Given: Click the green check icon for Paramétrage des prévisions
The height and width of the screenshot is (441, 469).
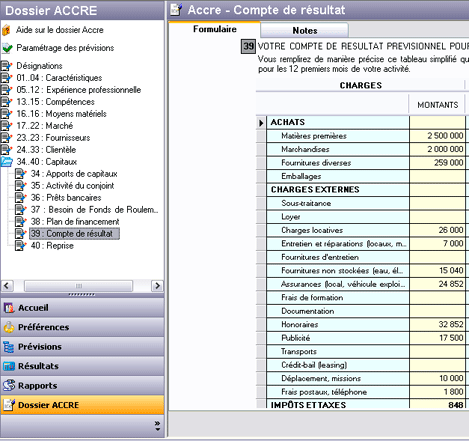Looking at the screenshot, I should pyautogui.click(x=7, y=48).
